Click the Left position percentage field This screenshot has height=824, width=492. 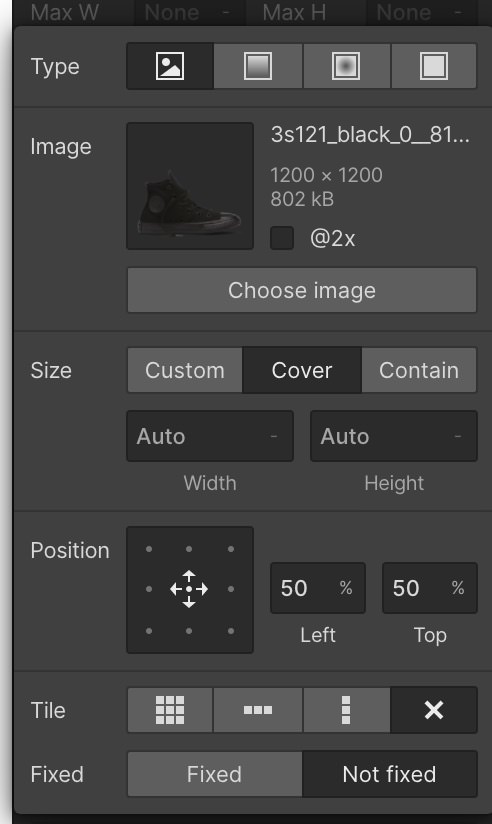[x=317, y=588]
